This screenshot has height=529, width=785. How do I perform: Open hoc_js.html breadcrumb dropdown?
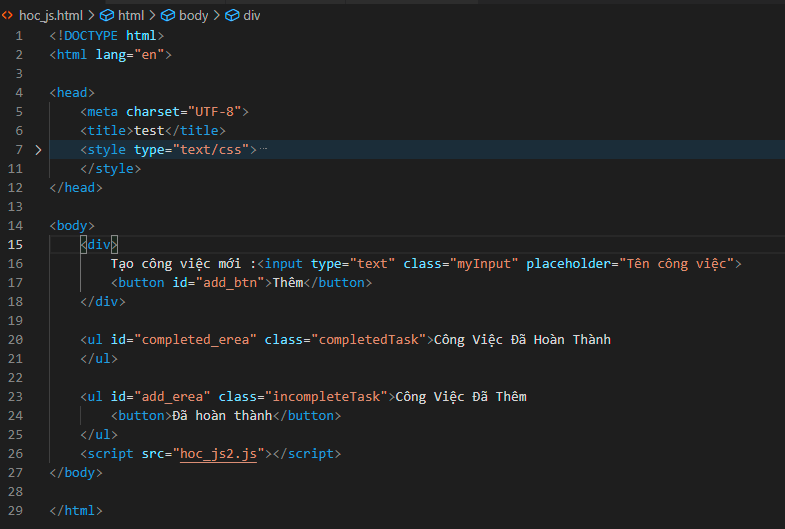(51, 16)
